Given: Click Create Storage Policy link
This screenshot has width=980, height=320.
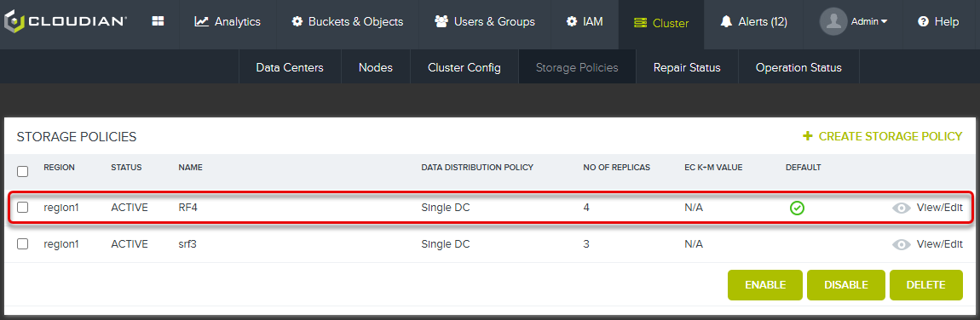Looking at the screenshot, I should tap(883, 136).
